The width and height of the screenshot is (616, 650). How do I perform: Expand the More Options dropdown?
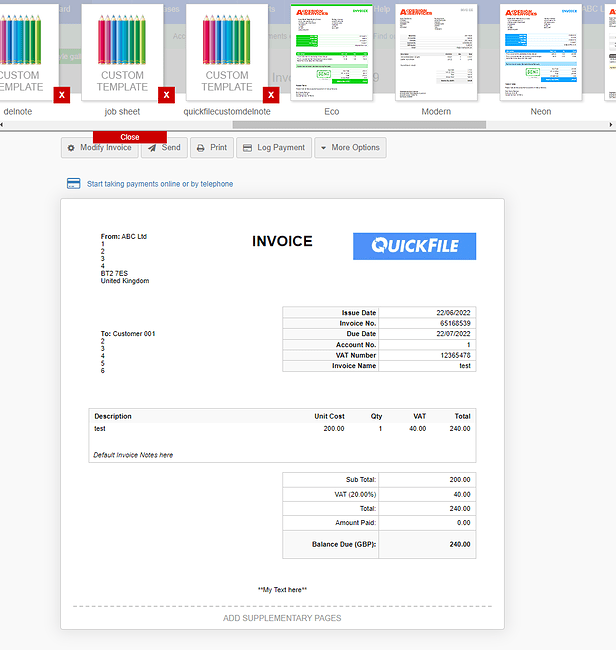tap(350, 148)
